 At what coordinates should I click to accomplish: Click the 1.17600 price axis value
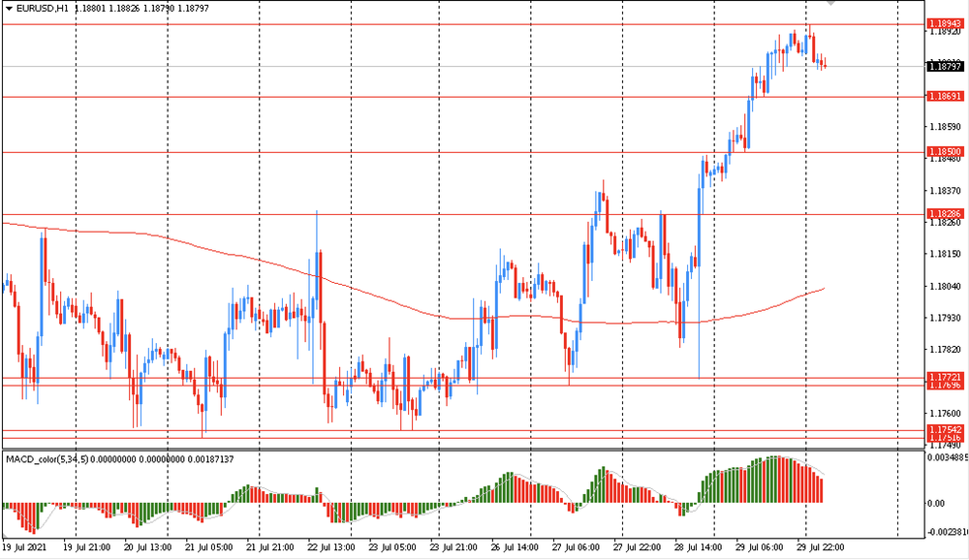click(x=946, y=414)
